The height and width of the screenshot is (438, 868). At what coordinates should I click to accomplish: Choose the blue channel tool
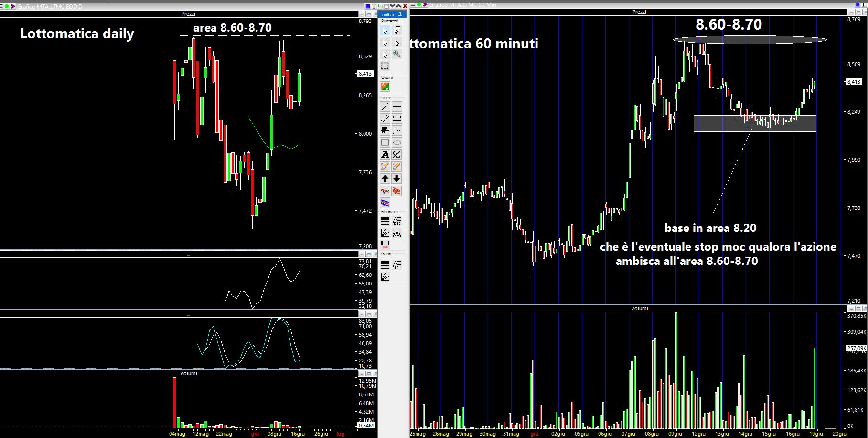[x=385, y=203]
